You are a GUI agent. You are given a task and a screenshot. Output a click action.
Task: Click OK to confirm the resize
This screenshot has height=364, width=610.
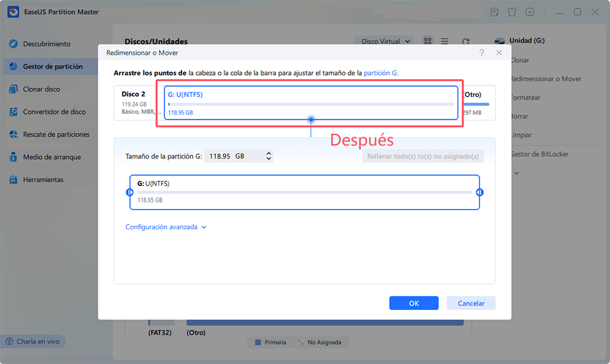click(x=414, y=303)
